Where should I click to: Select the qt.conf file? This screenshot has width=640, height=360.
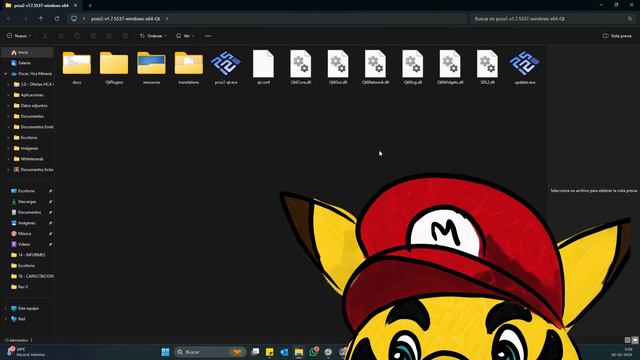coord(263,67)
